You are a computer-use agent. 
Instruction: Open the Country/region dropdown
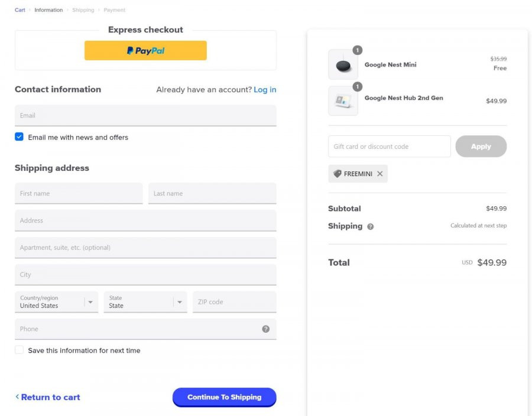[x=57, y=302]
